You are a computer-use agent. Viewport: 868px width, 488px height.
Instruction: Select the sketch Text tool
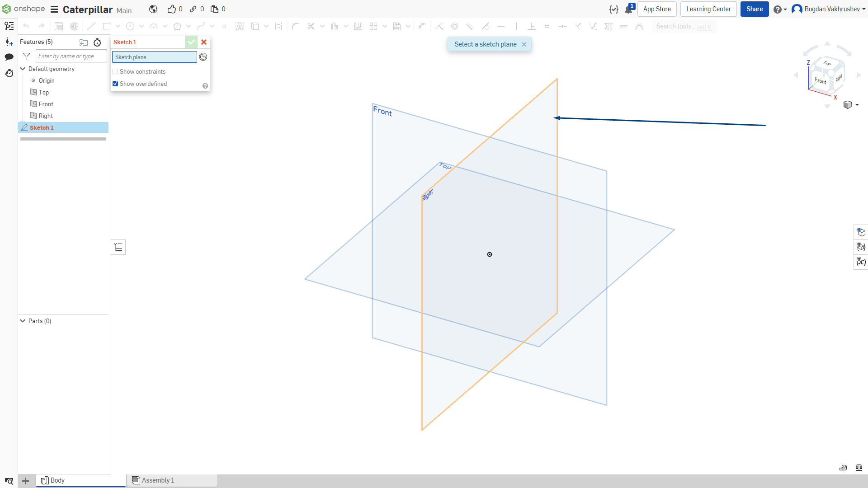pos(240,26)
